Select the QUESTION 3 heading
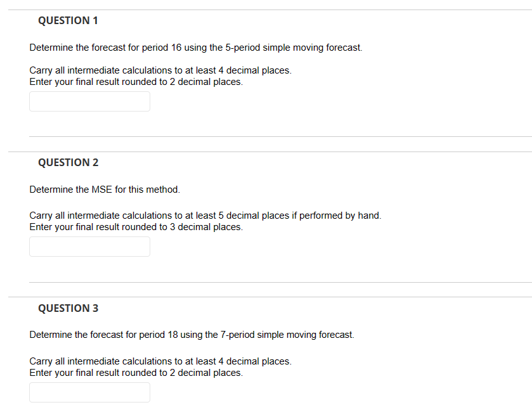Screen dimensions: 532x419 tap(68, 308)
